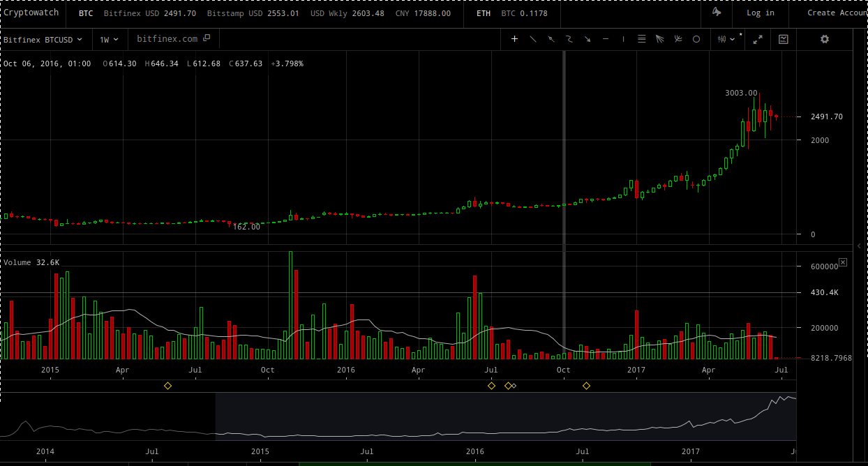Viewport: 868px width, 466px height.
Task: Open the Bitfinex BTCUSD market dropdown
Action: tap(43, 40)
